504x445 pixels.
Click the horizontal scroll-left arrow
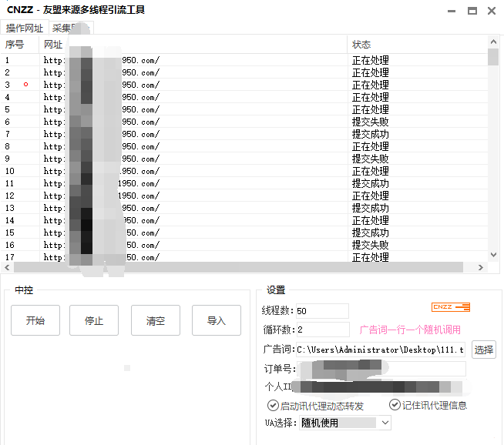pos(7,267)
